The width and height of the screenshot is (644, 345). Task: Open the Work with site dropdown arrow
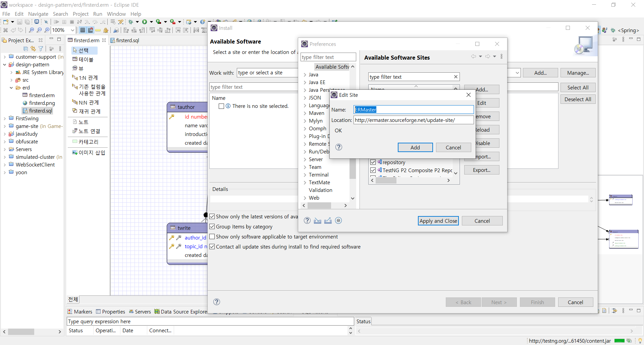tap(517, 73)
